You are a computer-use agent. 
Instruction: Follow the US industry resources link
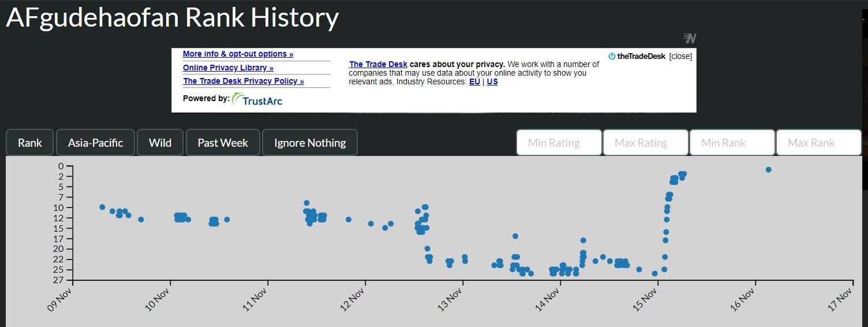pos(492,81)
